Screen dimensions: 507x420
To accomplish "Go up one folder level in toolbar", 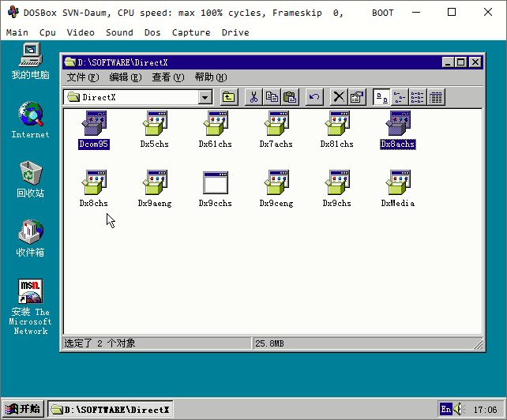I will pos(229,97).
